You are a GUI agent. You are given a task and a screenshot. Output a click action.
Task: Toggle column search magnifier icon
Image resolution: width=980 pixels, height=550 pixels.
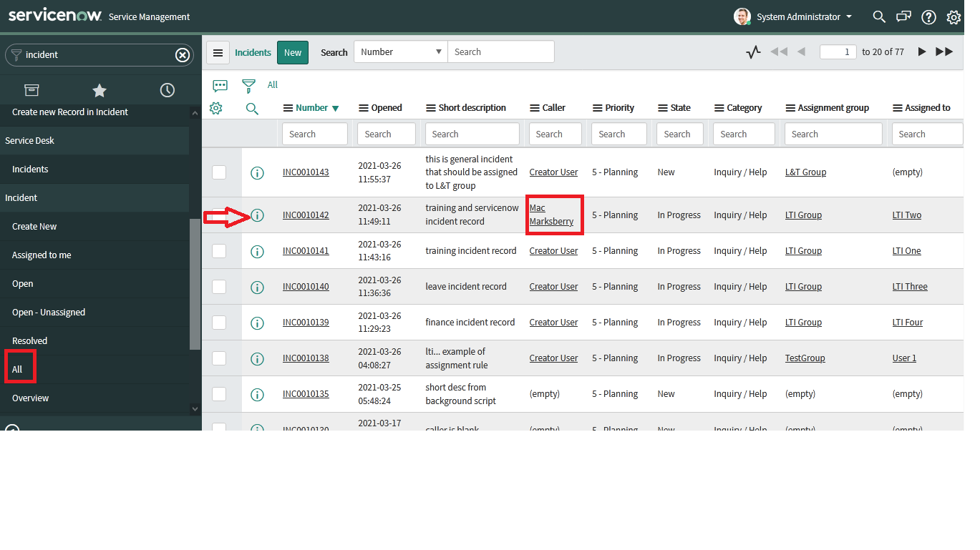pos(252,109)
